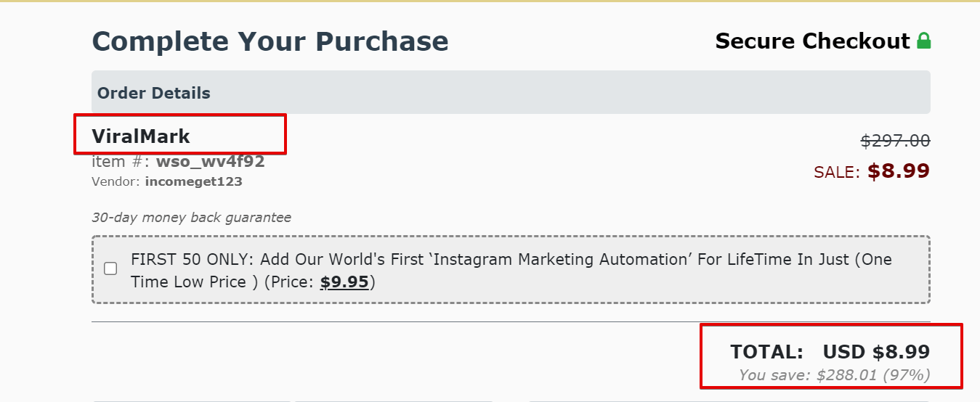Viewport: 980px width, 402px height.
Task: Click the Order Details header bar
Action: pyautogui.click(x=511, y=92)
